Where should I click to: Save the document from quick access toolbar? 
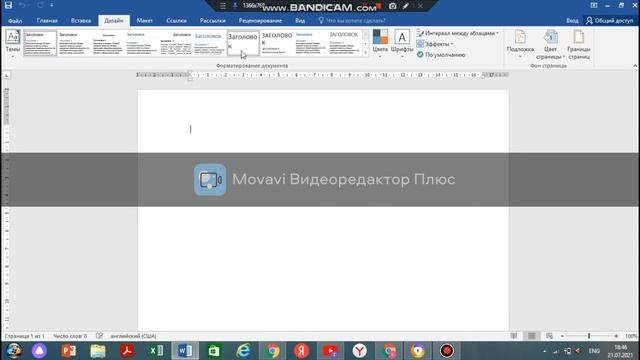click(x=8, y=5)
